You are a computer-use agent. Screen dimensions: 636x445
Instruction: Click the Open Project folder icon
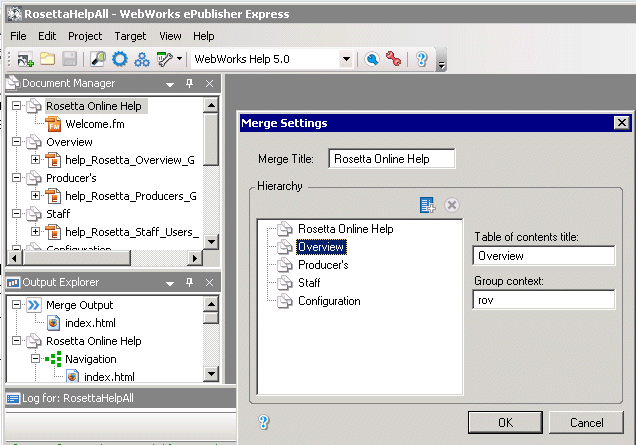(x=46, y=60)
